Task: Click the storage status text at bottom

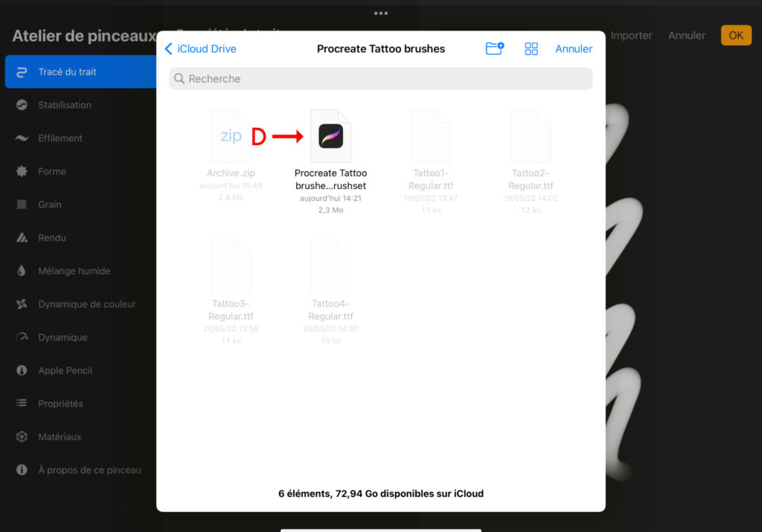Action: point(380,493)
